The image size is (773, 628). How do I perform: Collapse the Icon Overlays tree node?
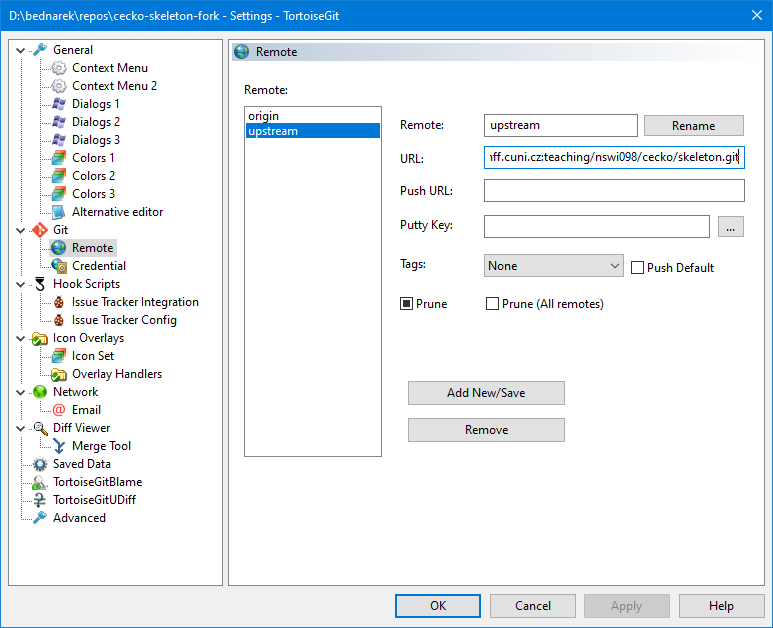21,338
